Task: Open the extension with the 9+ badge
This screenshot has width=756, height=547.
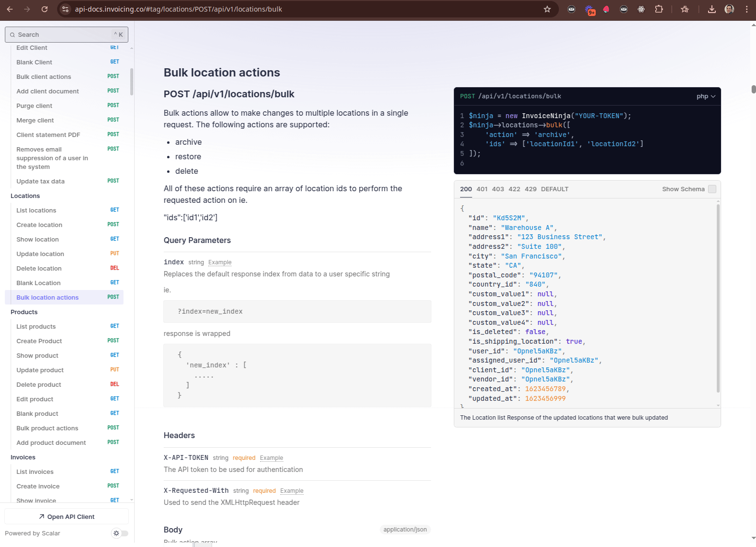Action: click(x=589, y=10)
